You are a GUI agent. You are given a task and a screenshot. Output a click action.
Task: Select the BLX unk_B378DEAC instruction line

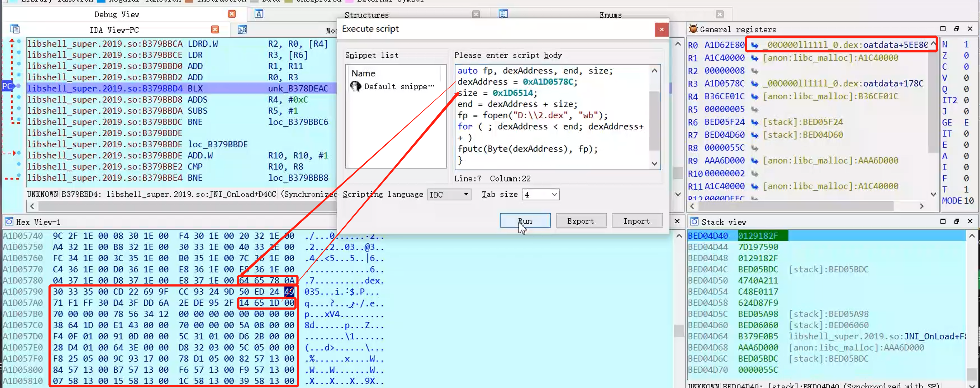point(181,88)
